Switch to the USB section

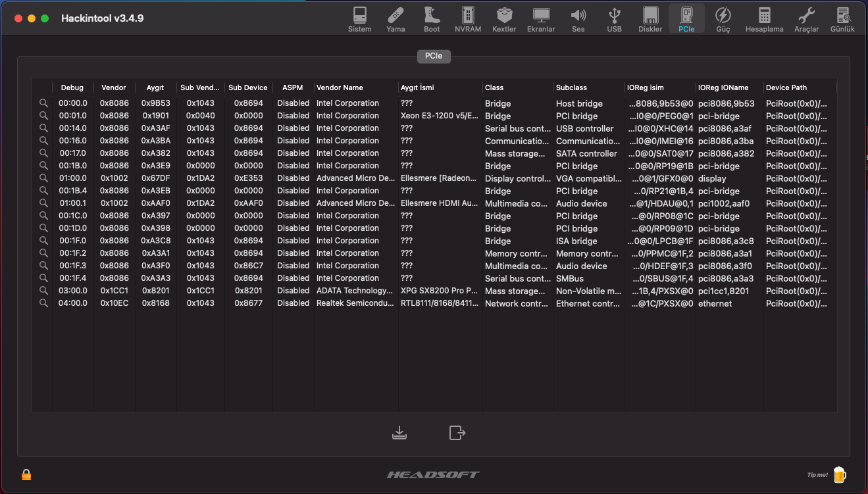(614, 19)
